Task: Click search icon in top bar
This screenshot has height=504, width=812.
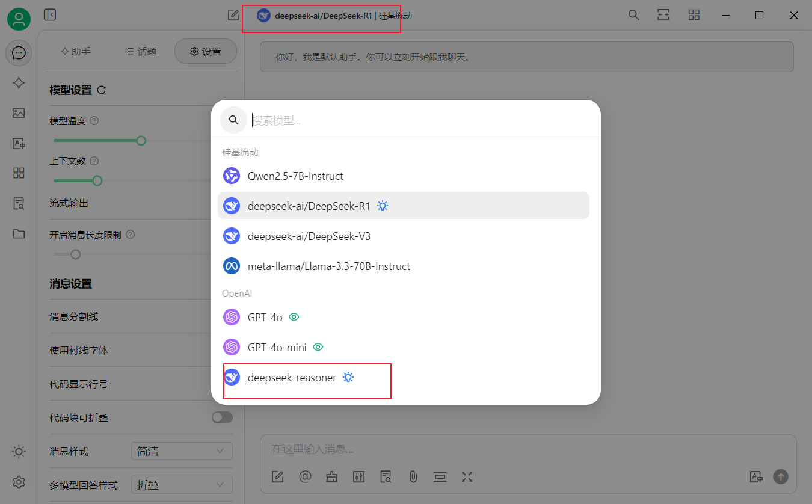Action: coord(633,15)
